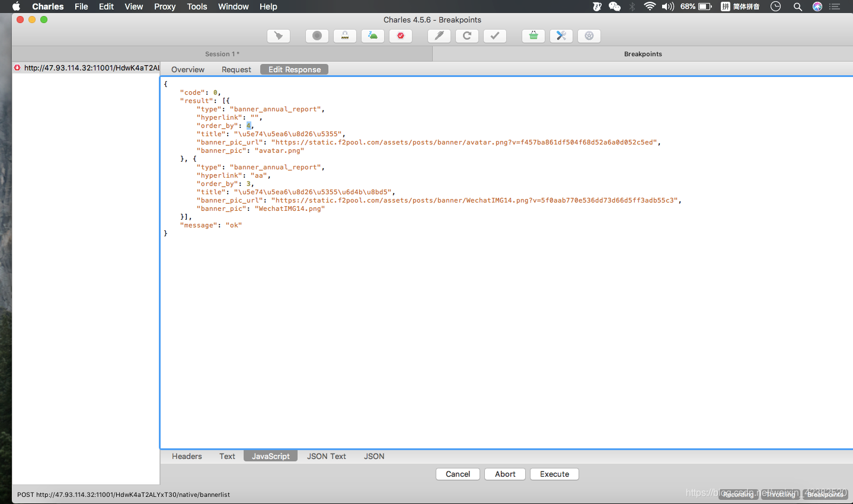Toggle the Record button in toolbar
Image resolution: width=853 pixels, height=504 pixels.
[x=317, y=36]
